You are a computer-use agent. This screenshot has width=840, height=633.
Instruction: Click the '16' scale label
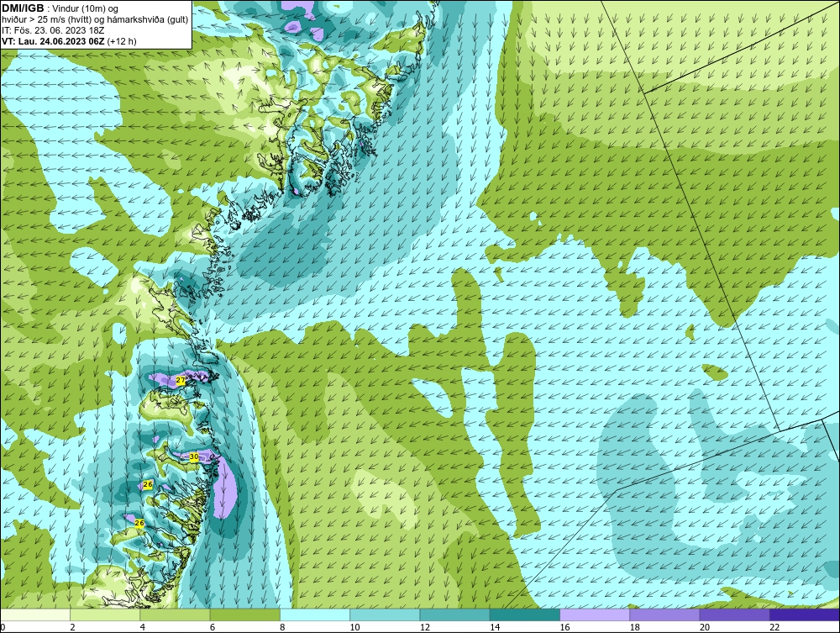[564, 627]
